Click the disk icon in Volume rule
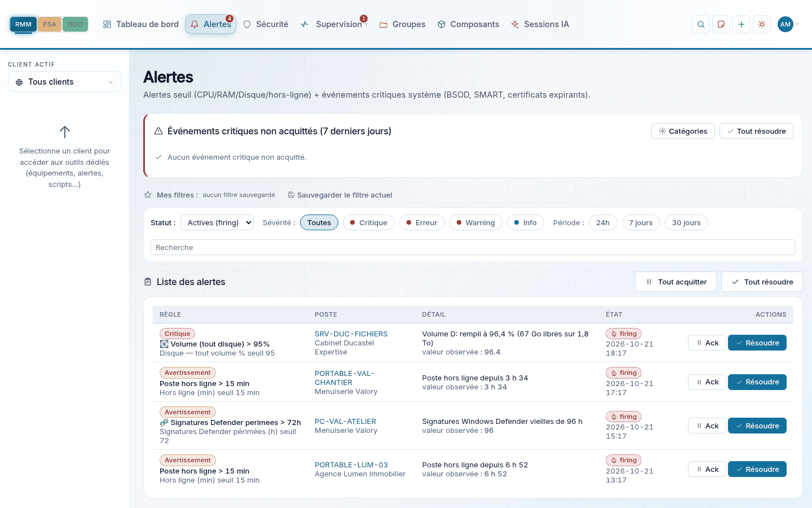This screenshot has width=812, height=508. tap(164, 344)
